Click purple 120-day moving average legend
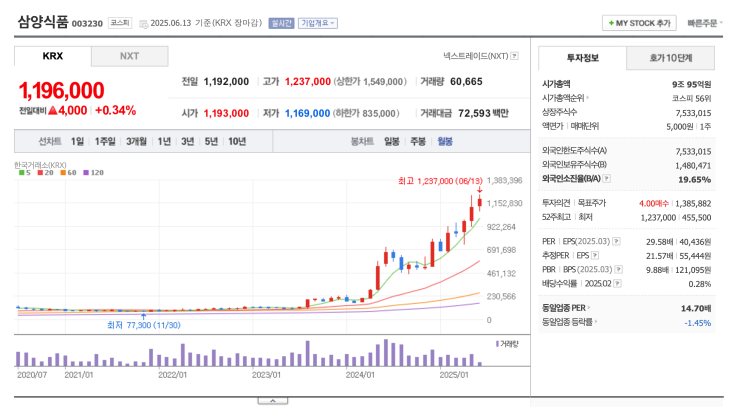 pyautogui.click(x=93, y=173)
